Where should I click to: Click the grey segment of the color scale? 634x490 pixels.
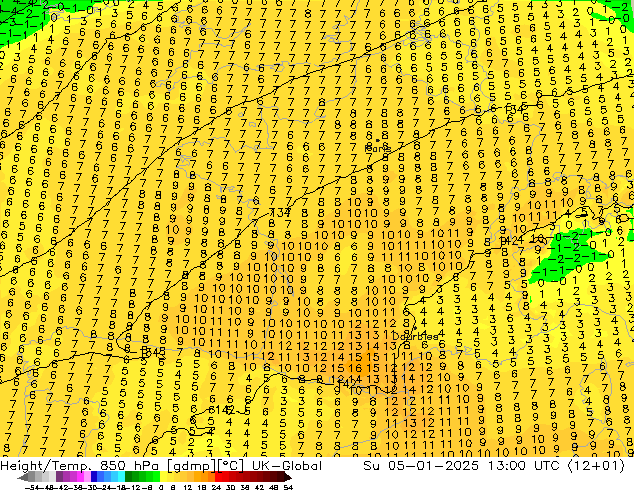click(42, 477)
